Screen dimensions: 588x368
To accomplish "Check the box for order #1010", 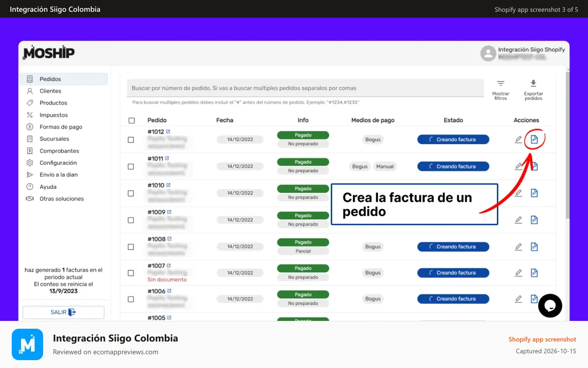I will click(131, 193).
